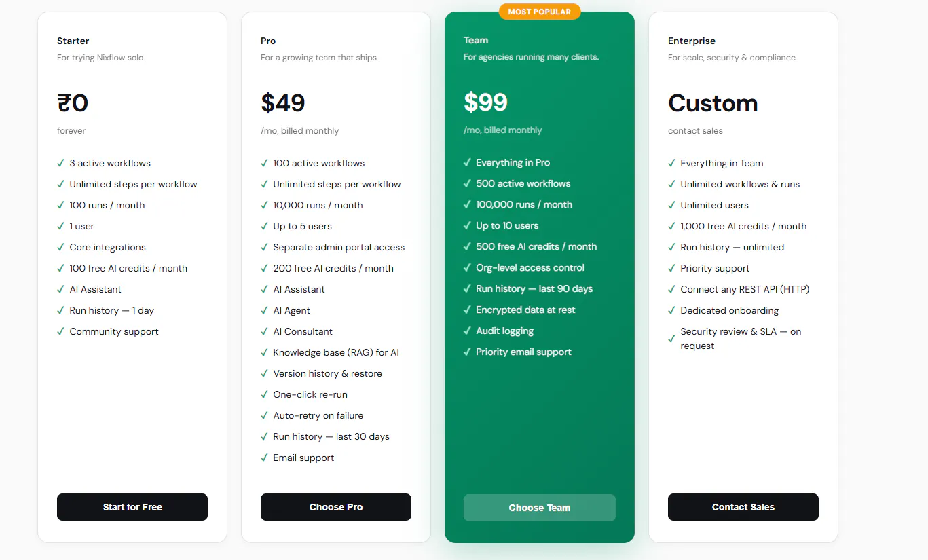
Task: Click checkmark beside Audit logging
Action: pyautogui.click(x=467, y=331)
